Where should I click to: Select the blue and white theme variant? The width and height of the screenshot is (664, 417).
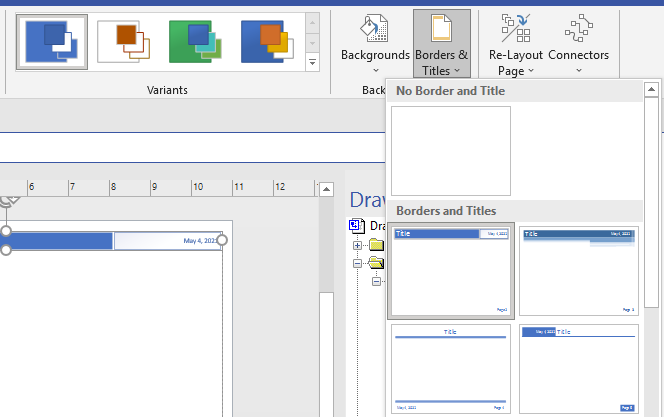tap(51, 42)
